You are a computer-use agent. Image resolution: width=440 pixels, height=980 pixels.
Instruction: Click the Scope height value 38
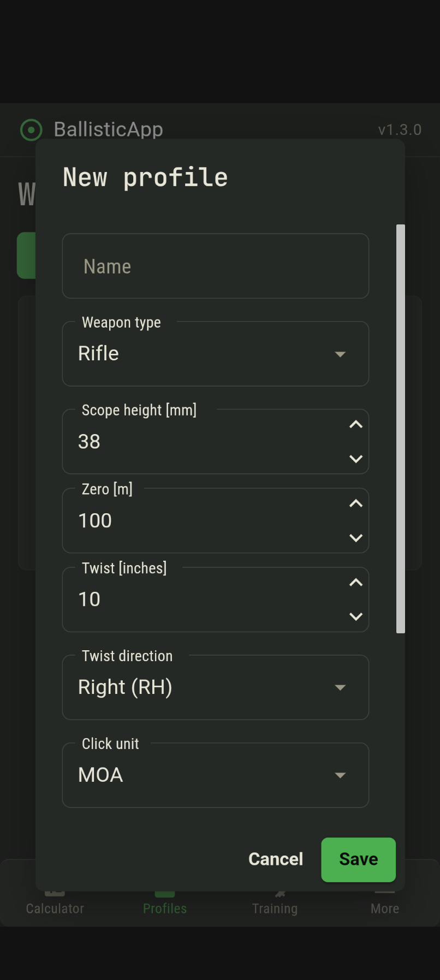[90, 441]
